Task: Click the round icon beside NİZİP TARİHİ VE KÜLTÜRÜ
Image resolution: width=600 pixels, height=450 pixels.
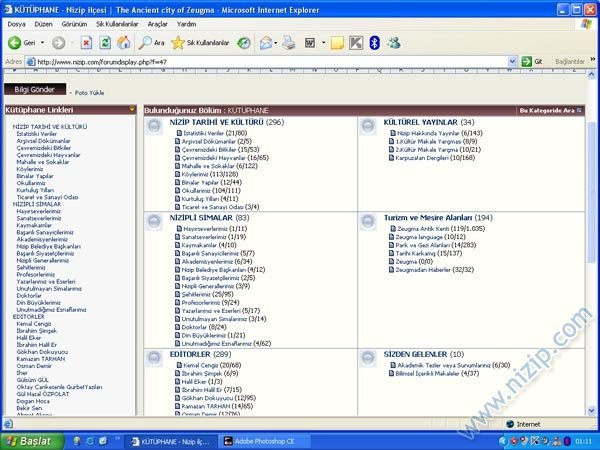Action: 154,127
